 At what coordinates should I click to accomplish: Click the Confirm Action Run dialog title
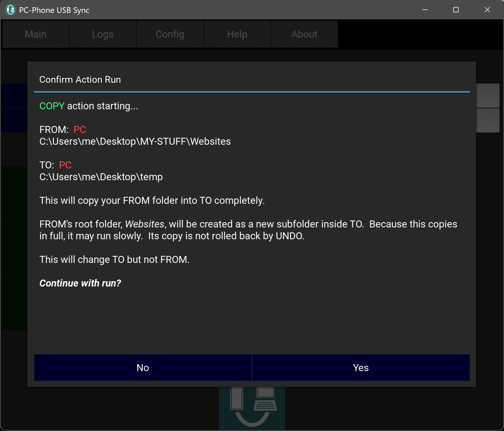80,79
